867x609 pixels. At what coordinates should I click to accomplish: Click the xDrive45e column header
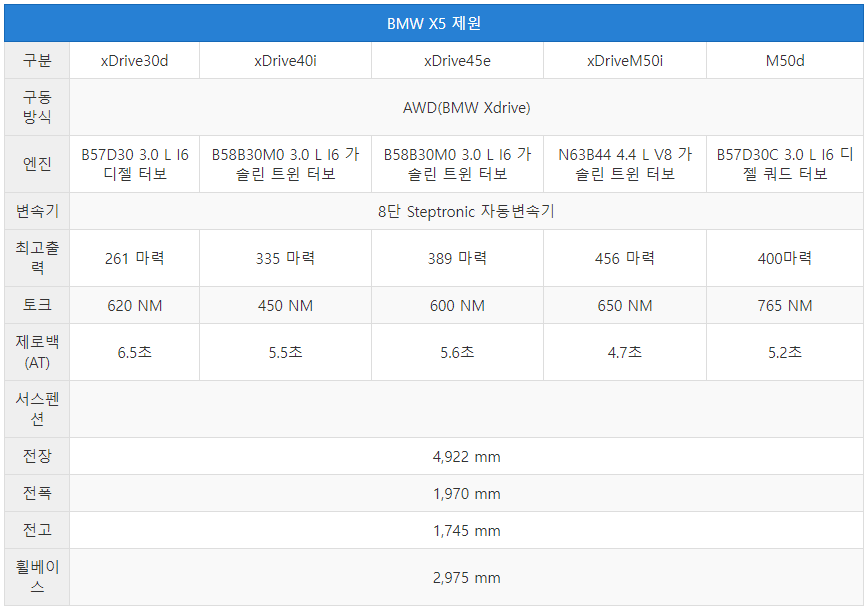pyautogui.click(x=457, y=60)
